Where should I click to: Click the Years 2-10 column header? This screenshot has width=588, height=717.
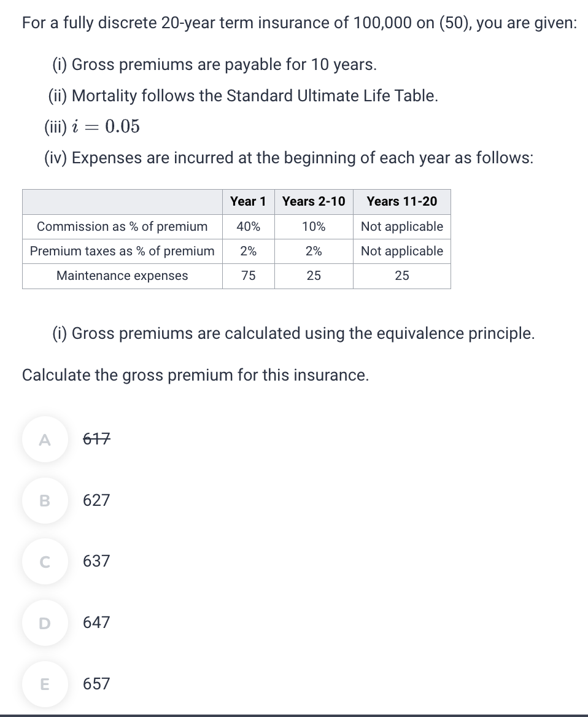click(313, 201)
